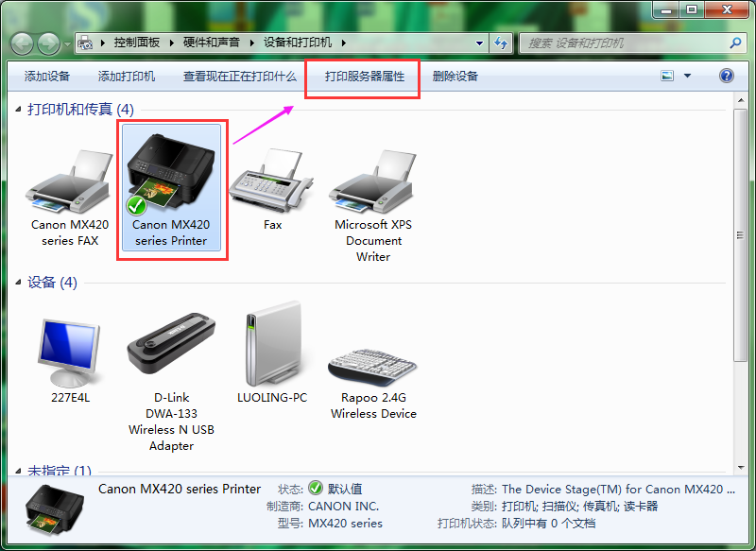756x551 pixels.
Task: Click the 打印机; 扫描仪; 传真机; 读卡器 category value
Action: pos(579,507)
